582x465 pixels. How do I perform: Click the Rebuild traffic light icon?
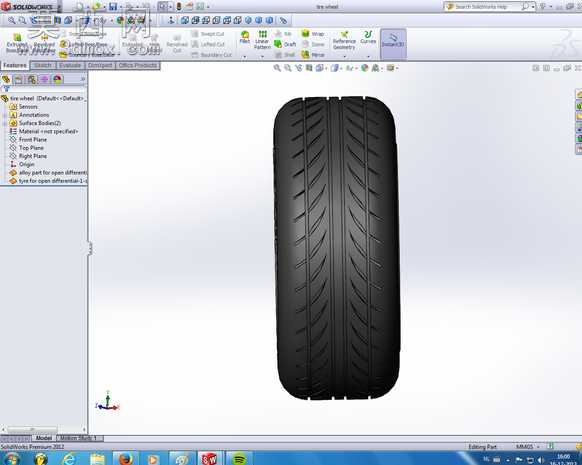(179, 6)
